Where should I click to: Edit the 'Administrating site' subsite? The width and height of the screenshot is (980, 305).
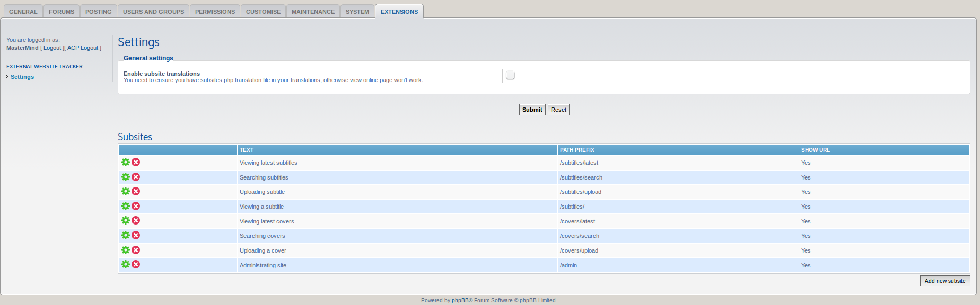point(126,264)
